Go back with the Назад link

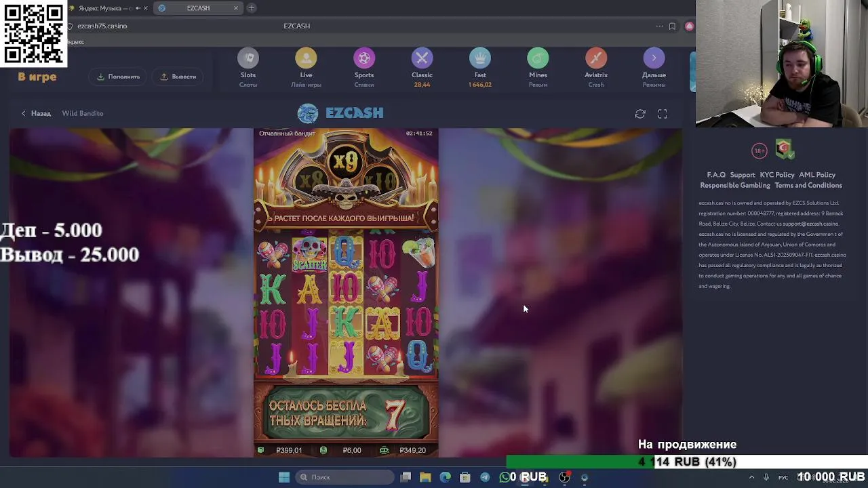[36, 113]
